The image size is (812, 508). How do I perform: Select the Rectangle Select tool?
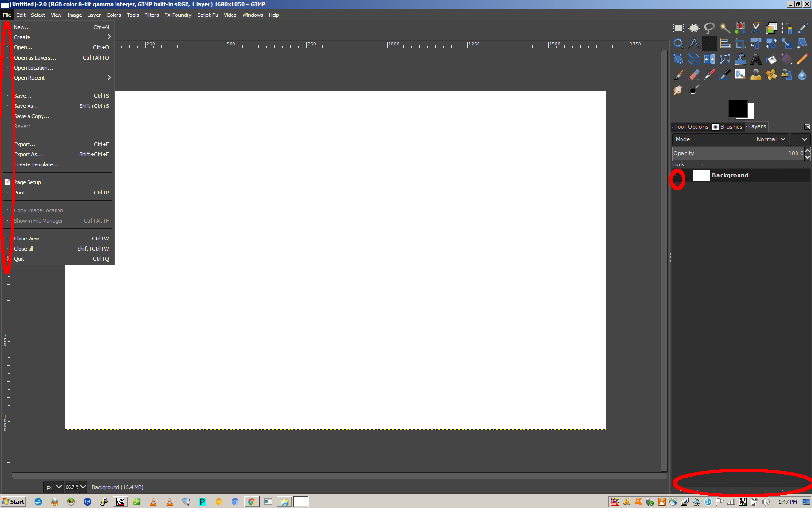point(679,28)
